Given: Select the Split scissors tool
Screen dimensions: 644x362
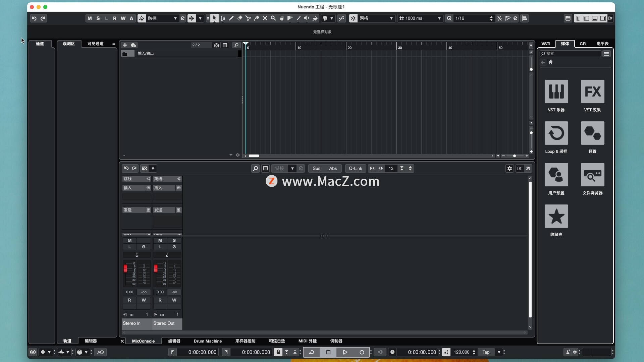Looking at the screenshot, I should [248, 18].
